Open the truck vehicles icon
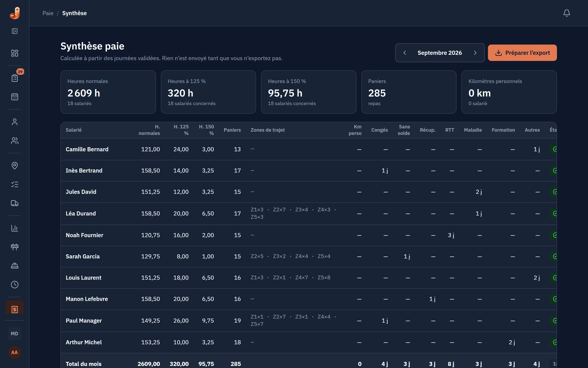 15,203
